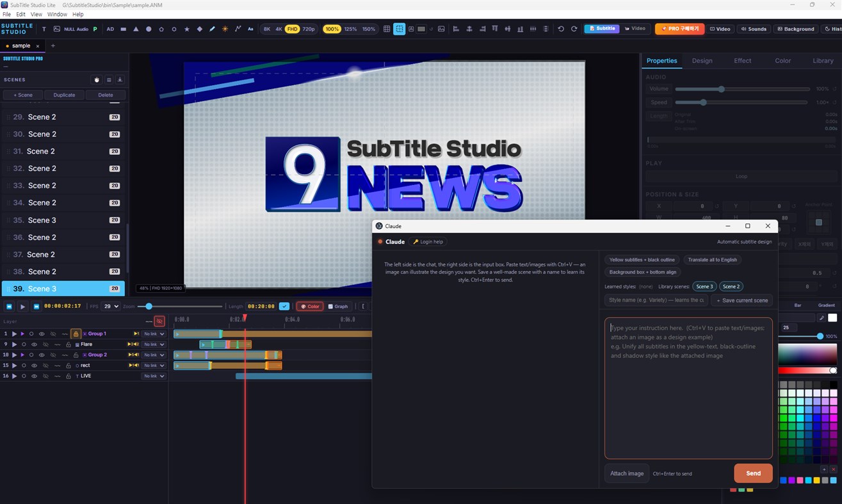842x504 pixels.
Task: Open the link dropdown for rect layer
Action: [154, 365]
